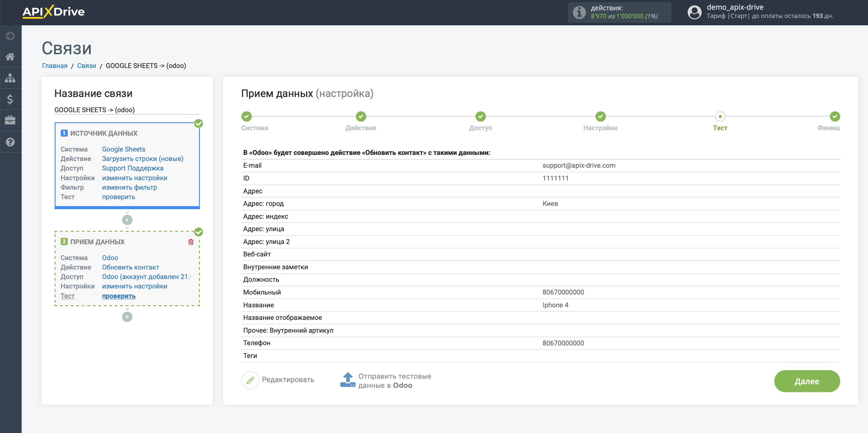
Task: Click Обновить контакт action link
Action: pos(130,267)
